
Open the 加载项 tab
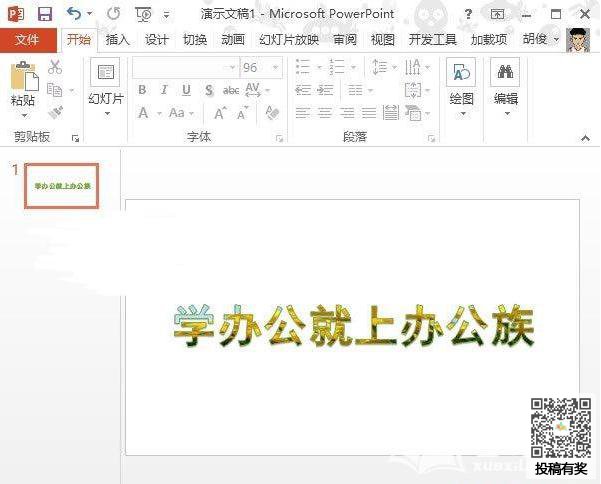pyautogui.click(x=489, y=39)
